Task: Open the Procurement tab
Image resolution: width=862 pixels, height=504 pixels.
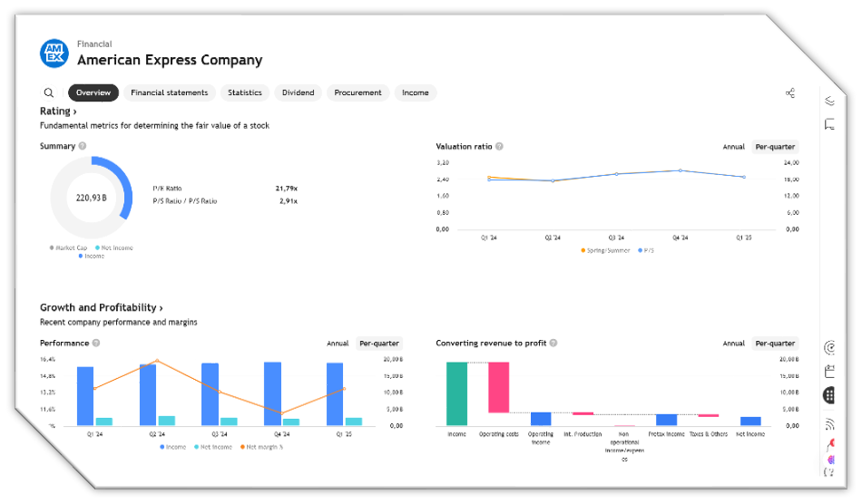Action: tap(358, 92)
